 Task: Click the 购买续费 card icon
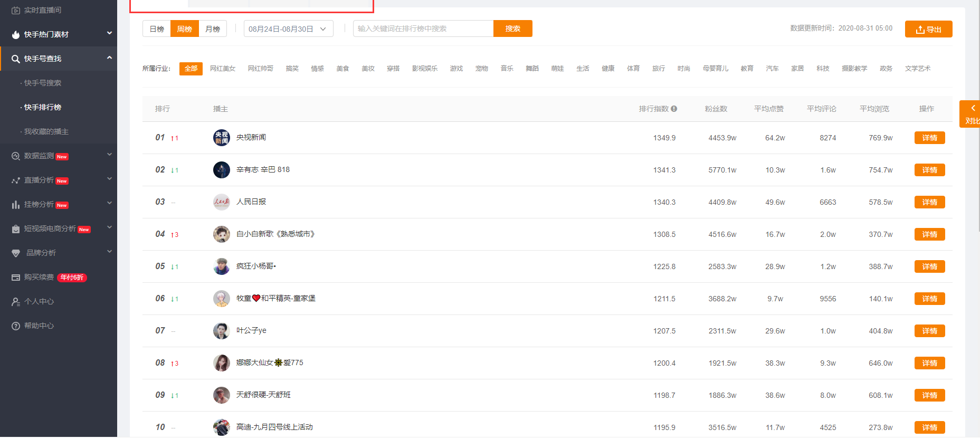pos(16,277)
